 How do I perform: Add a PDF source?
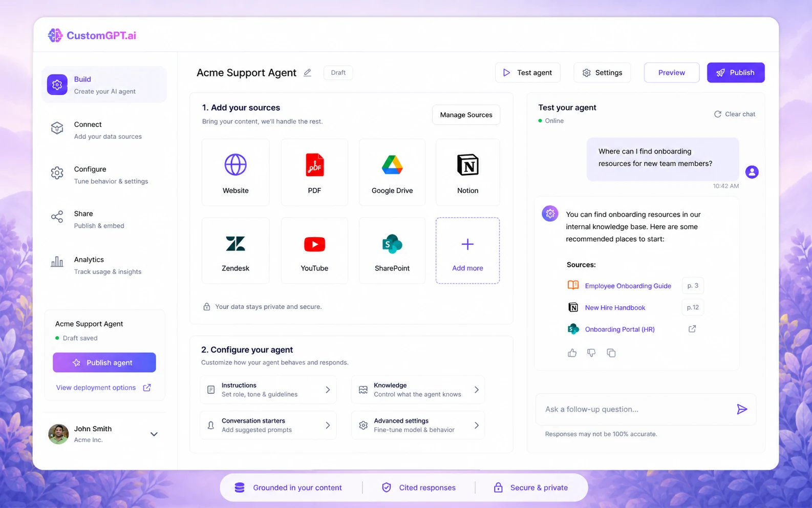[314, 172]
